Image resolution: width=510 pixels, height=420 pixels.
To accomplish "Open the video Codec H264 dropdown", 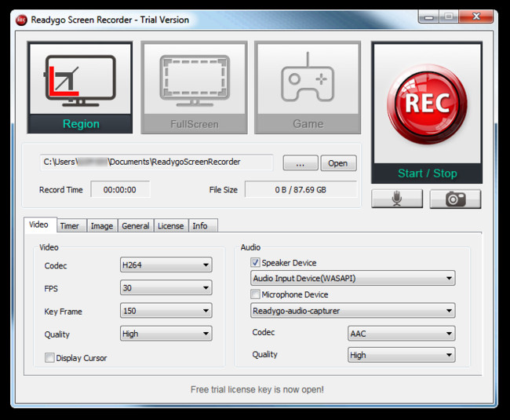I will [166, 265].
